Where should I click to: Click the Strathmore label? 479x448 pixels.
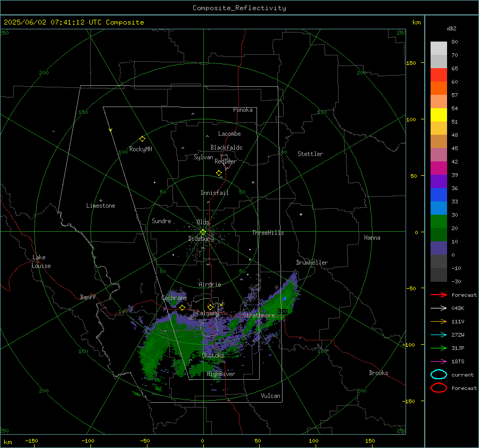click(259, 315)
